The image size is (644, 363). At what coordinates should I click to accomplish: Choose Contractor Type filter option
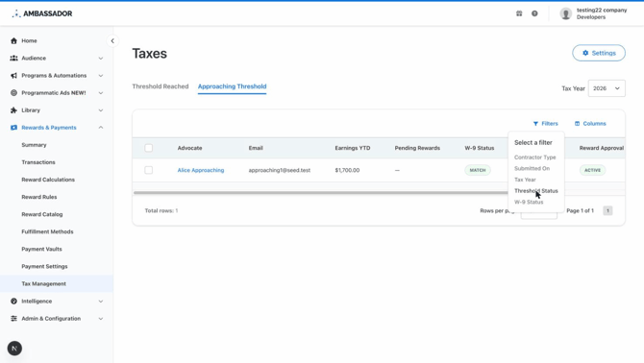(534, 157)
